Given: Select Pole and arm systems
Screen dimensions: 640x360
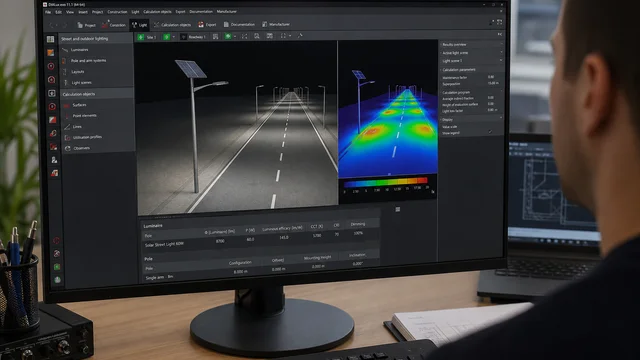Looking at the screenshot, I should [88, 60].
